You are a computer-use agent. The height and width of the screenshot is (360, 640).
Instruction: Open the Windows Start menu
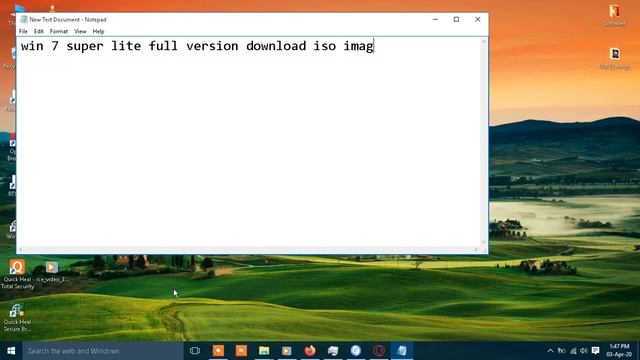click(11, 351)
